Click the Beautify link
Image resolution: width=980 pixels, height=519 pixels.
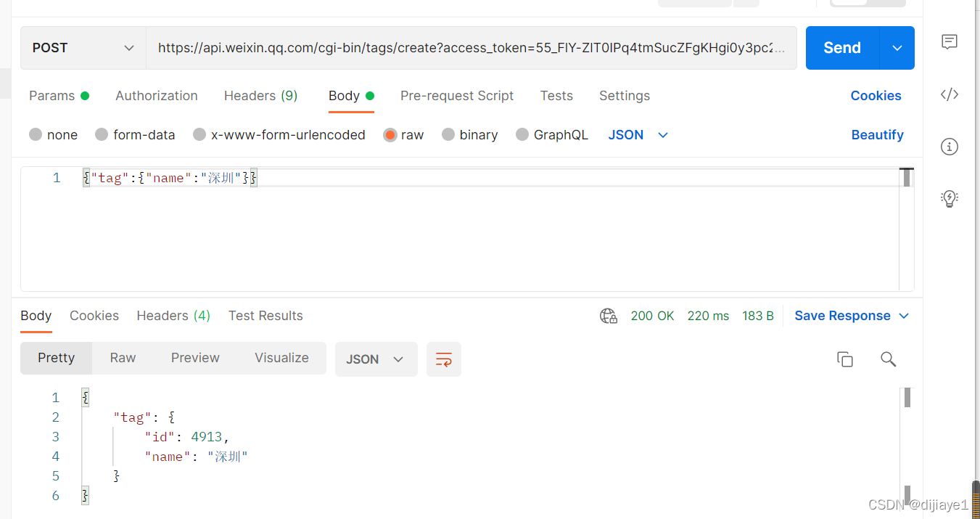click(x=878, y=135)
